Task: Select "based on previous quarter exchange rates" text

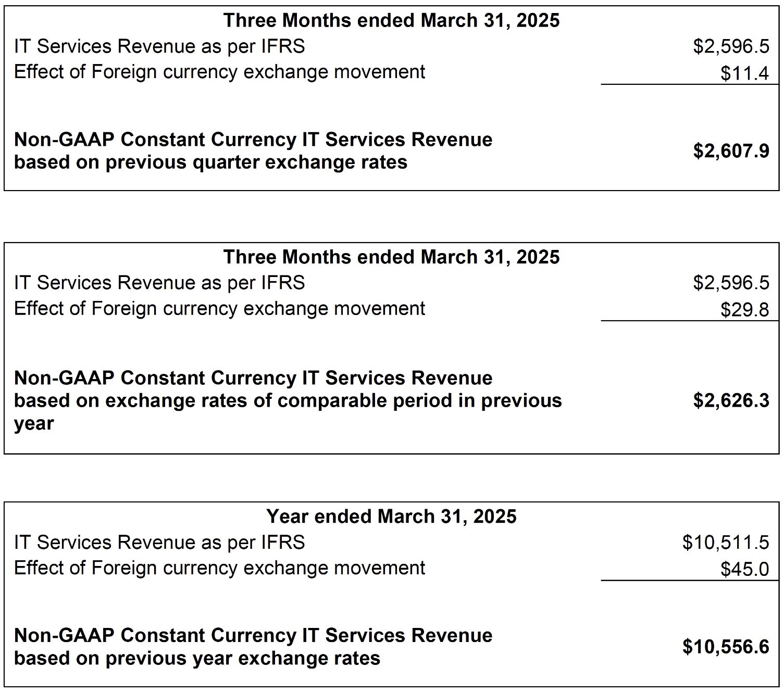Action: click(210, 162)
